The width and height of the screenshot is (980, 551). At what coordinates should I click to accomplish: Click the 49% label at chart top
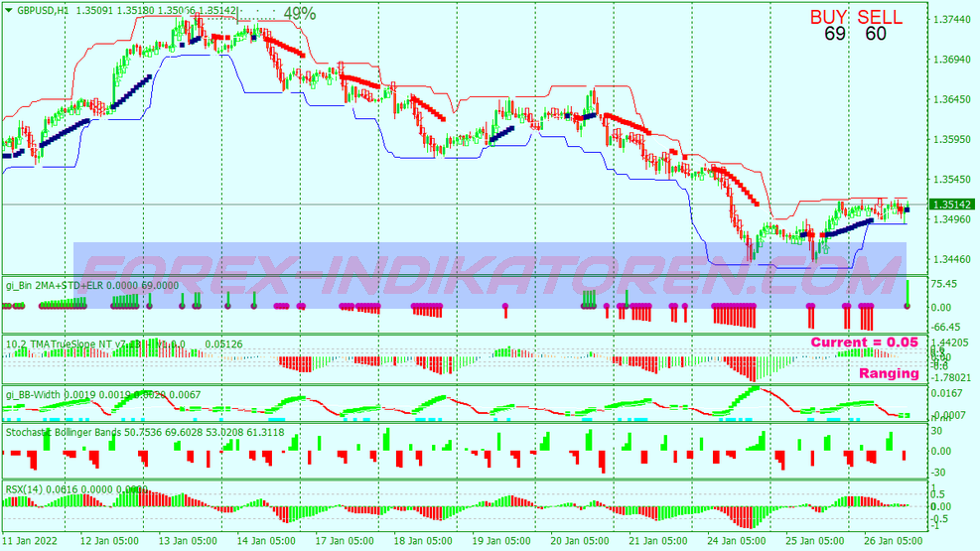[x=299, y=14]
